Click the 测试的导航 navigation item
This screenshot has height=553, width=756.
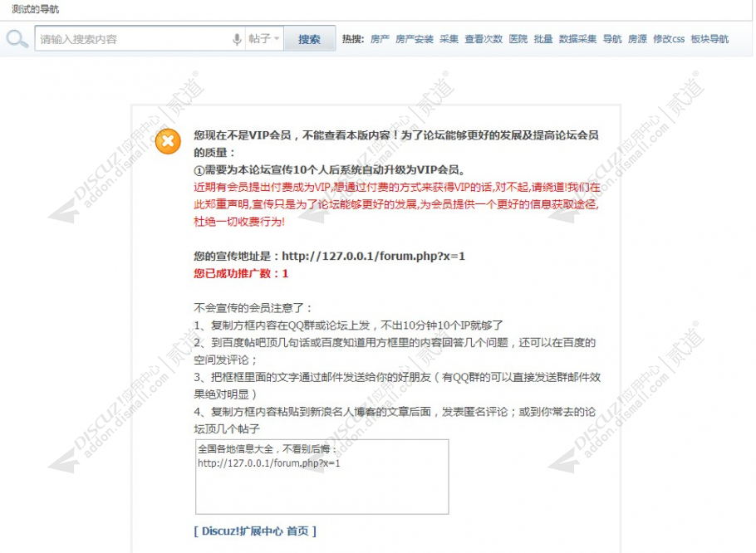(x=35, y=9)
